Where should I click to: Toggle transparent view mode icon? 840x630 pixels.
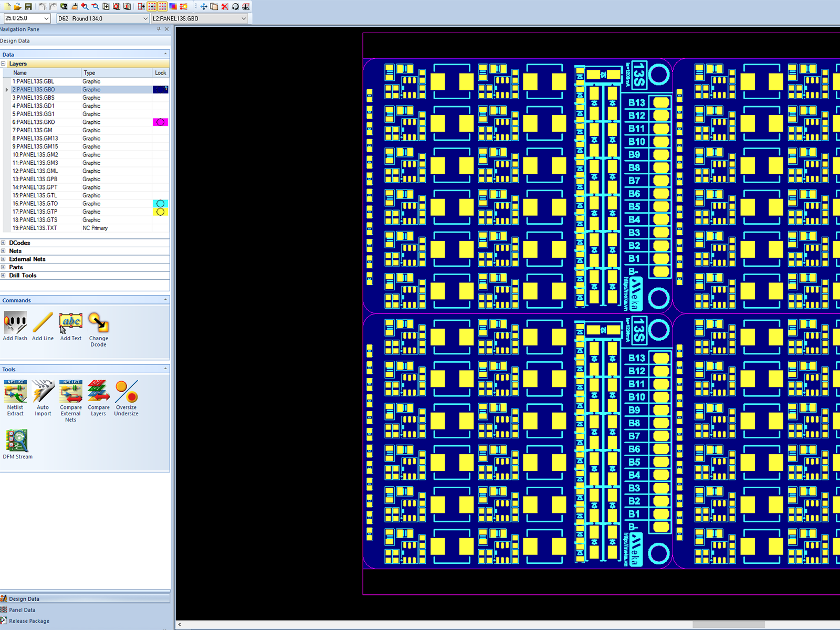pos(173,6)
